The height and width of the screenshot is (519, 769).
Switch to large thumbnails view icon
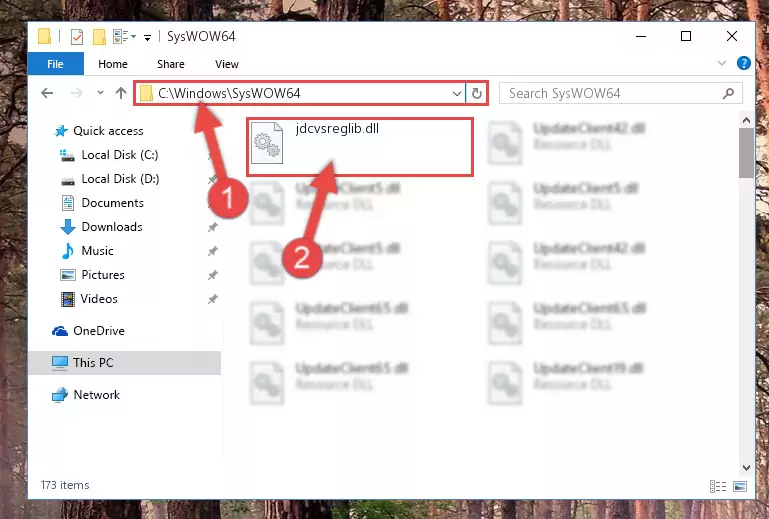(x=740, y=486)
